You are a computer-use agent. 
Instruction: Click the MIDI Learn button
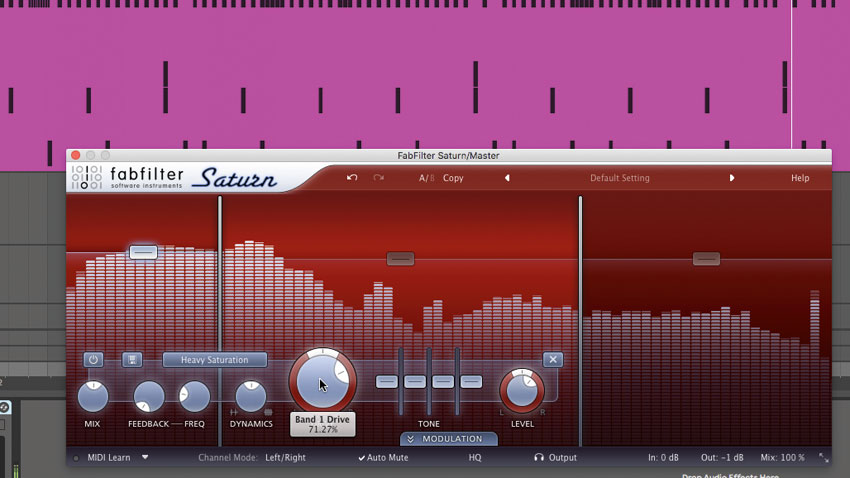[x=109, y=457]
